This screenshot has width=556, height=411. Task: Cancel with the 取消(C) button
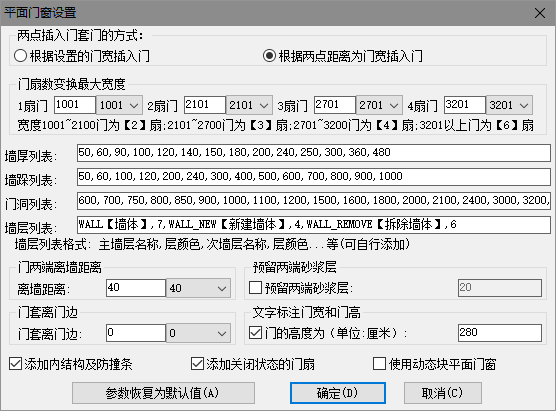click(443, 393)
